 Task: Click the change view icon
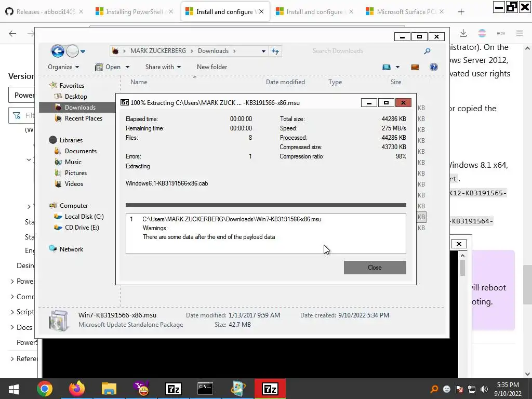[387, 67]
